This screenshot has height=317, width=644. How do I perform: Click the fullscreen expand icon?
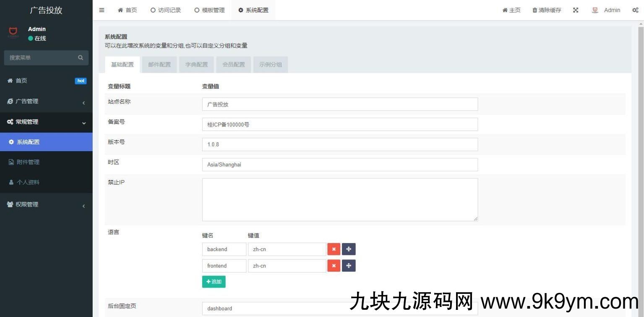(576, 10)
